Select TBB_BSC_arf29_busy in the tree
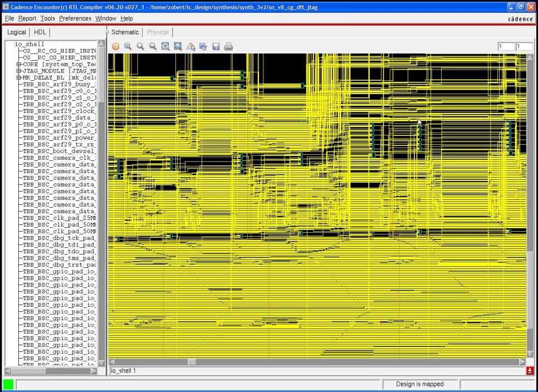 pyautogui.click(x=60, y=85)
